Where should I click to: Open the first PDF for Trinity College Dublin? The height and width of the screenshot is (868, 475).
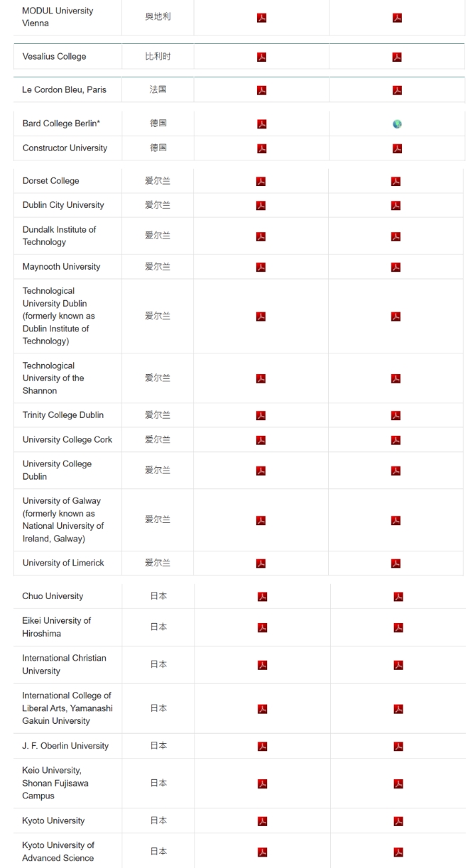point(261,414)
